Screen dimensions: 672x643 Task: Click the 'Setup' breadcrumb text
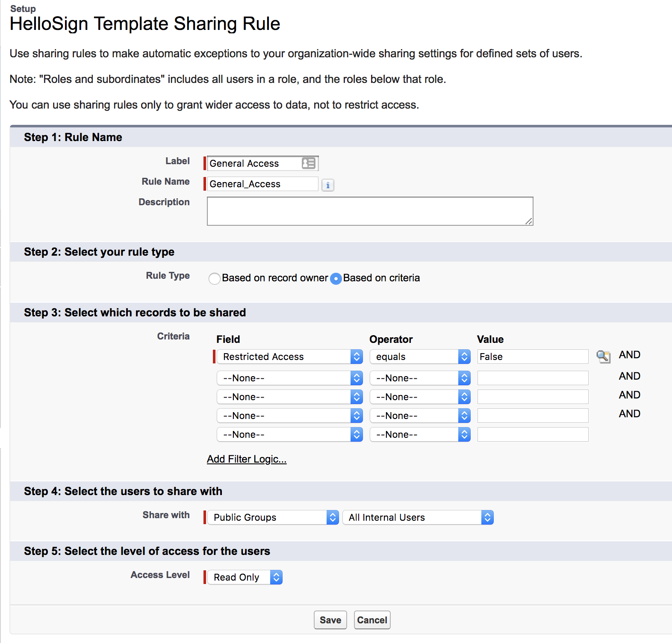23,9
